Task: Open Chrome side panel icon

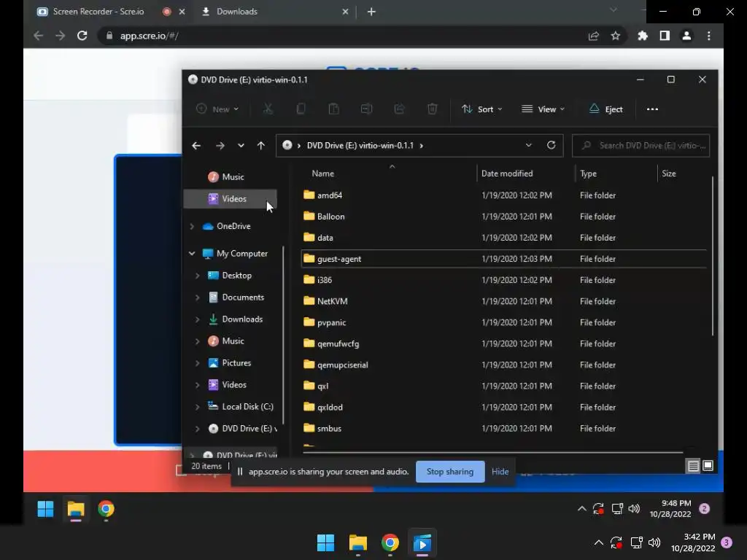Action: [x=665, y=36]
